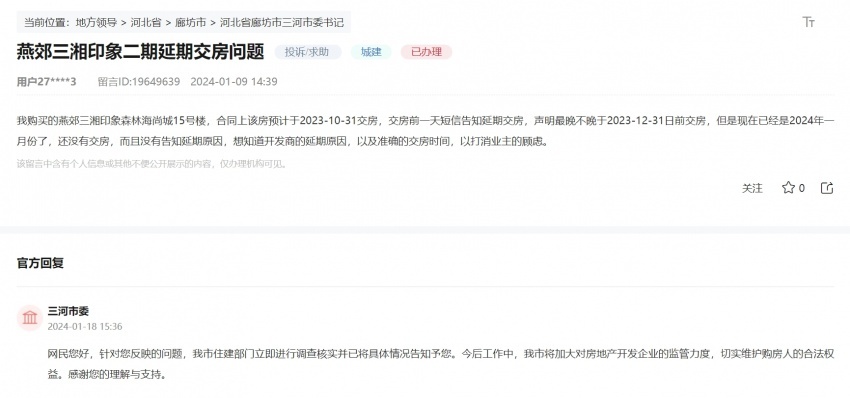Image resolution: width=850 pixels, height=398 pixels.
Task: Click the 当前位置 label
Action: click(x=46, y=23)
